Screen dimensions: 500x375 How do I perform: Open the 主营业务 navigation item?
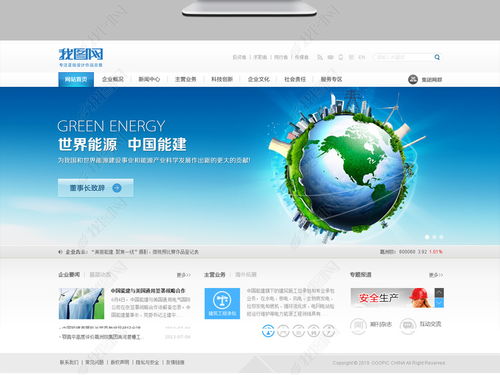(x=186, y=79)
